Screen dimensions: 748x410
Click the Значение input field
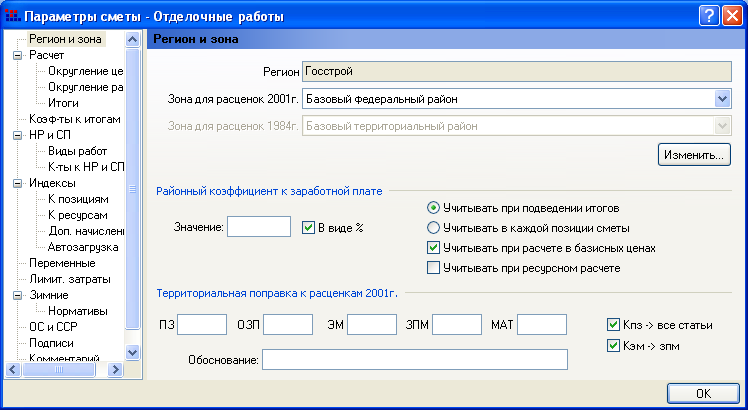(x=259, y=227)
